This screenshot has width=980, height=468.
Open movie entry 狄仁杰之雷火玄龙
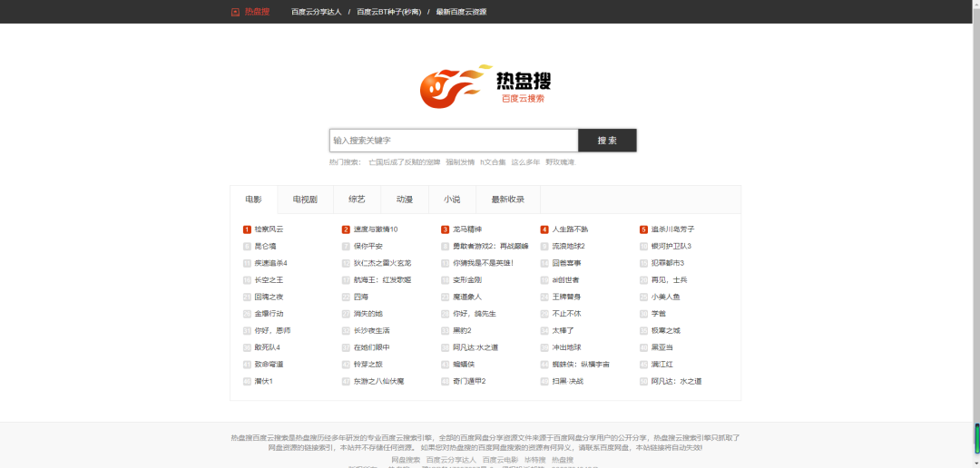click(383, 263)
